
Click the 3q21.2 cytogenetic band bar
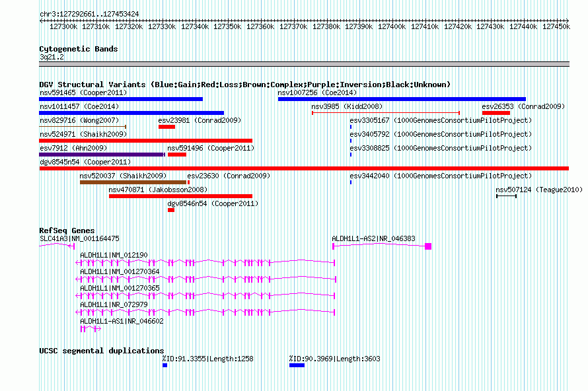pyautogui.click(x=304, y=64)
